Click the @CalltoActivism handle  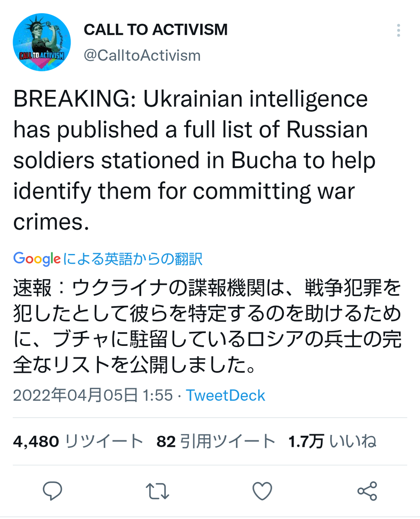pos(142,55)
